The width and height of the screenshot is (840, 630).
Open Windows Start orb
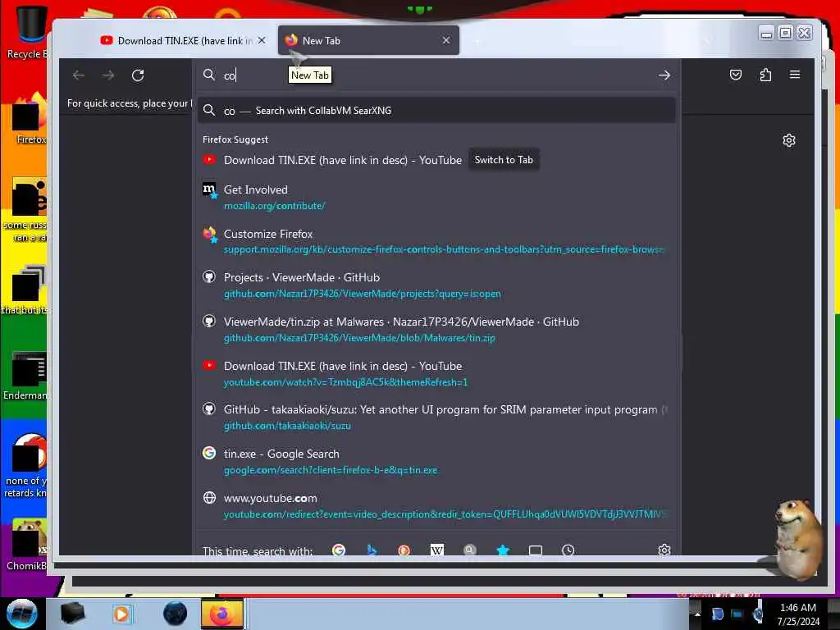pos(21,614)
